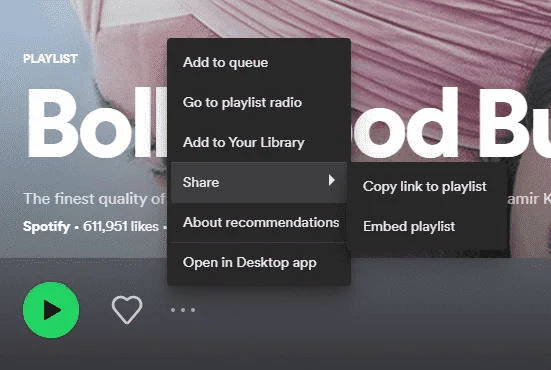Screen dimensions: 551x370
Task: Open the Spotify owner link
Action: pos(46,227)
